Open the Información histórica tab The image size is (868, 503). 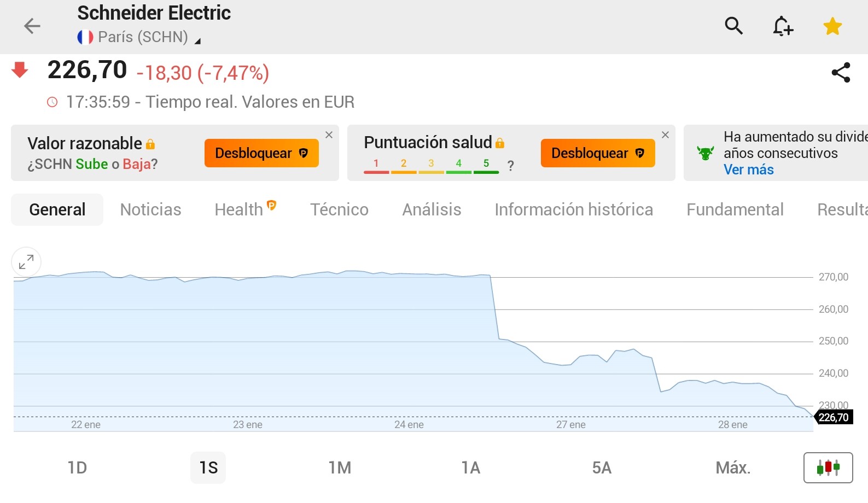click(574, 209)
